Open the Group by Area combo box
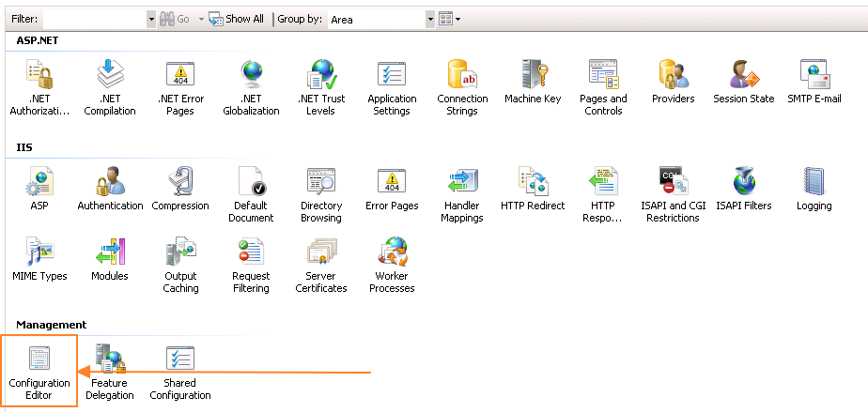This screenshot has height=412, width=868. (x=381, y=20)
